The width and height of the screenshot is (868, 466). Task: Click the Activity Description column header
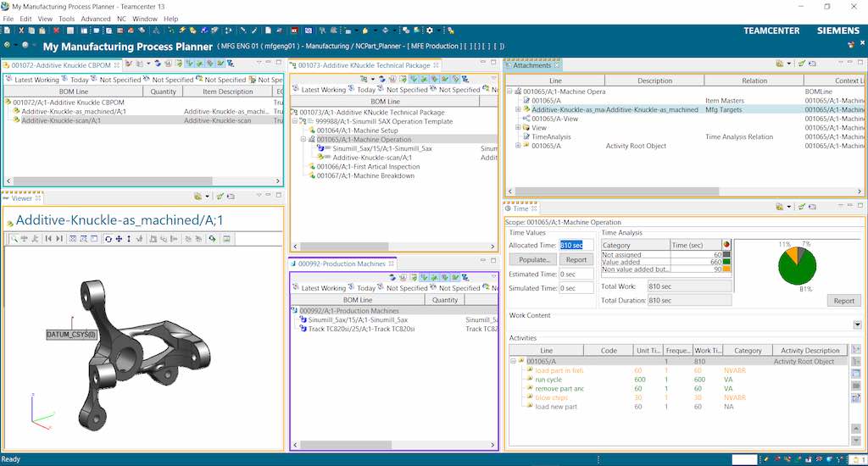(x=810, y=350)
